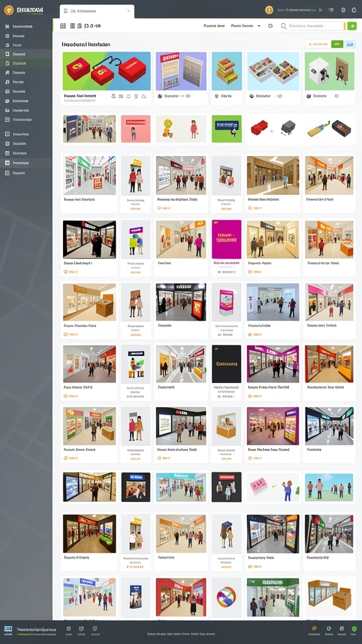Open the poster thumbnail on purple background
The width and height of the screenshot is (362, 644).
tap(181, 71)
